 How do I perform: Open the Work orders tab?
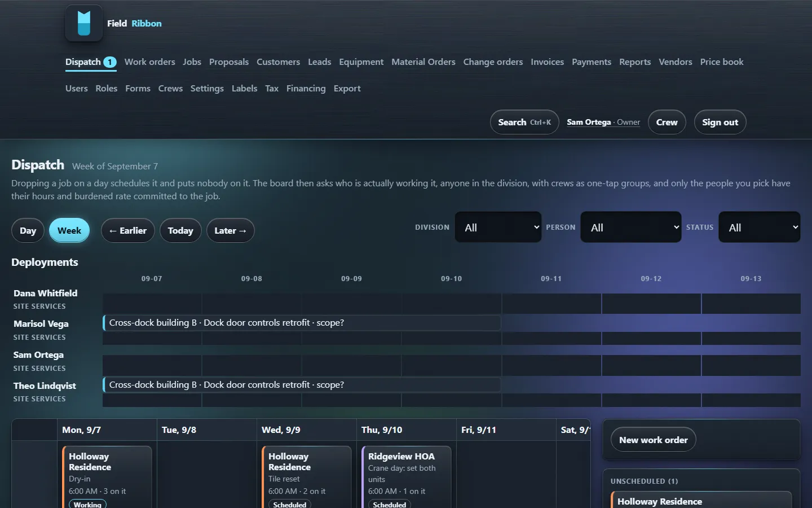click(x=149, y=62)
